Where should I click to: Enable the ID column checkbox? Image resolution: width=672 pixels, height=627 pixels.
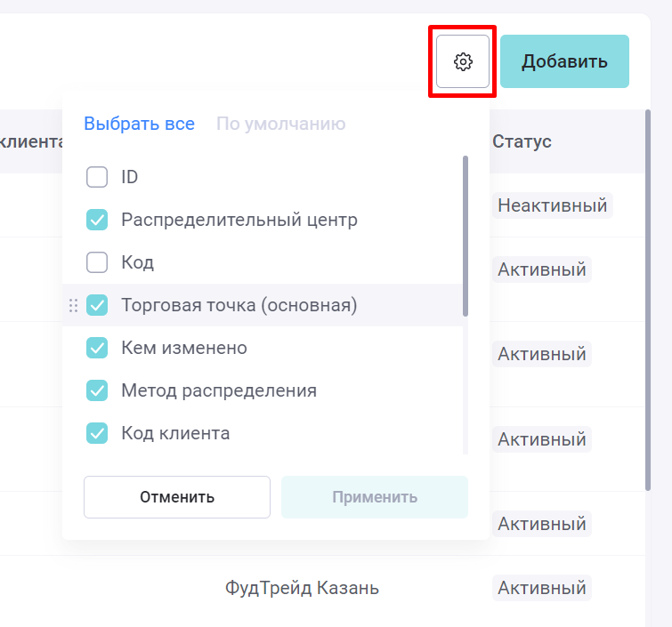[x=97, y=177]
